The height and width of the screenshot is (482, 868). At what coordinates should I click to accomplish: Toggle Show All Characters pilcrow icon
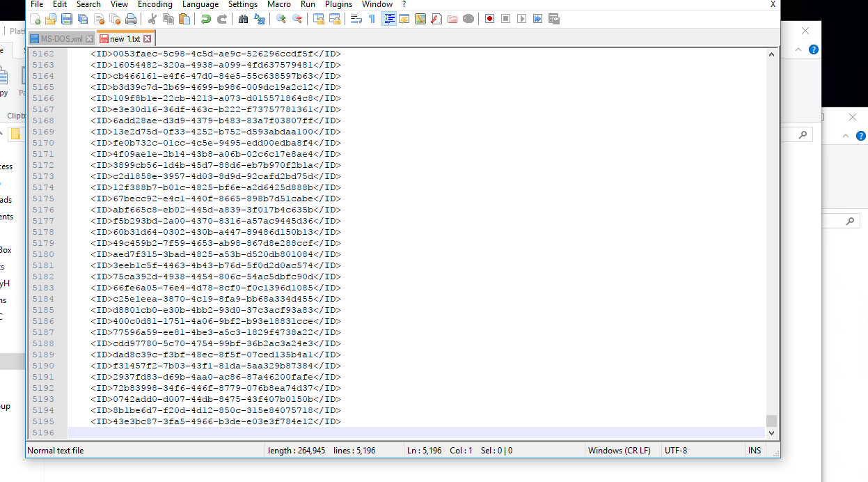coord(372,19)
